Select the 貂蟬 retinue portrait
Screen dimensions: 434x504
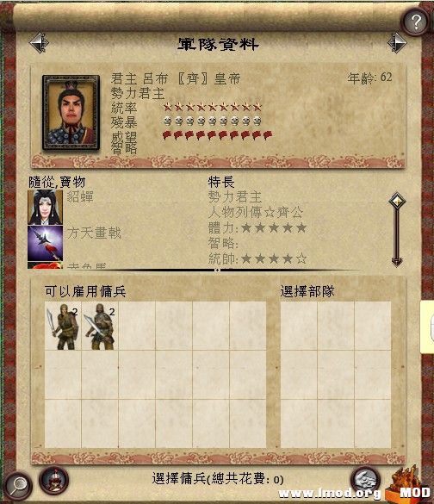45,207
